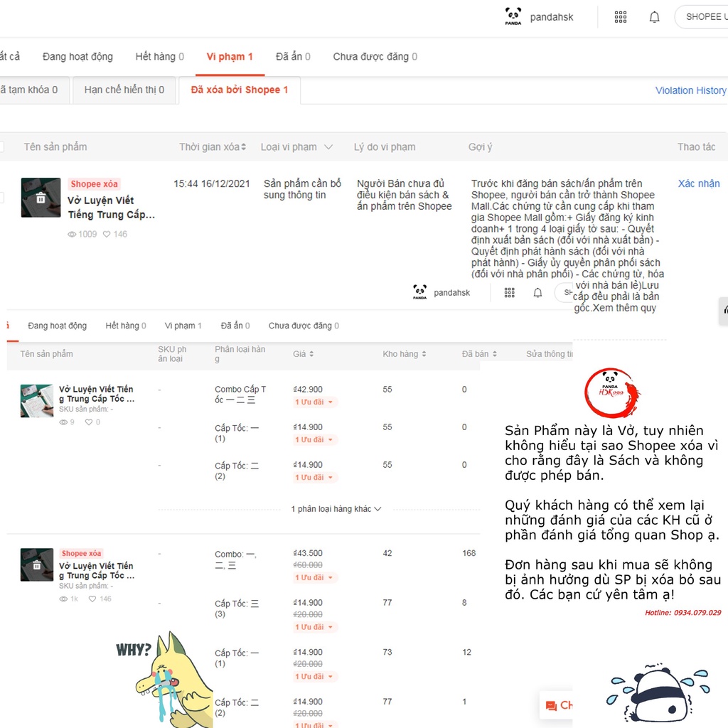Click the heart icon beside the 0 likes
The height and width of the screenshot is (728, 728).
point(89,422)
